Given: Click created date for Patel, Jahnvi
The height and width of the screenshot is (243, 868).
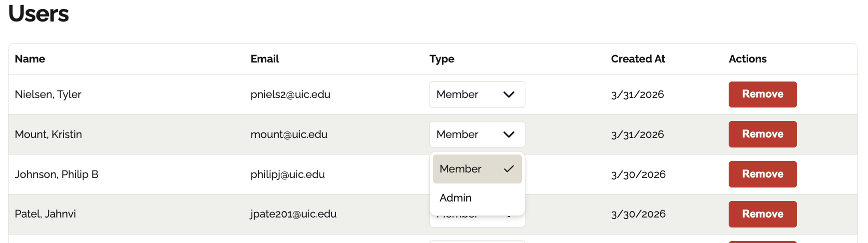Looking at the screenshot, I should coord(638,214).
